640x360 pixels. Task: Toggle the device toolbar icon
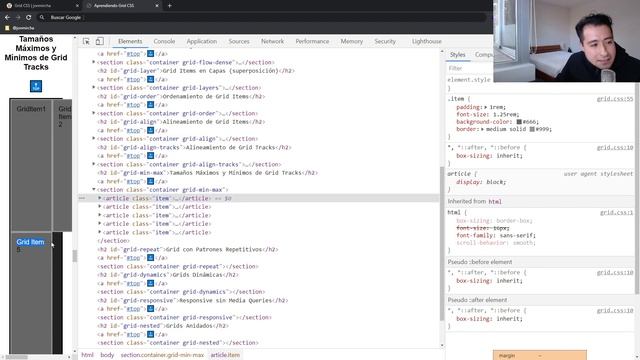[x=99, y=41]
